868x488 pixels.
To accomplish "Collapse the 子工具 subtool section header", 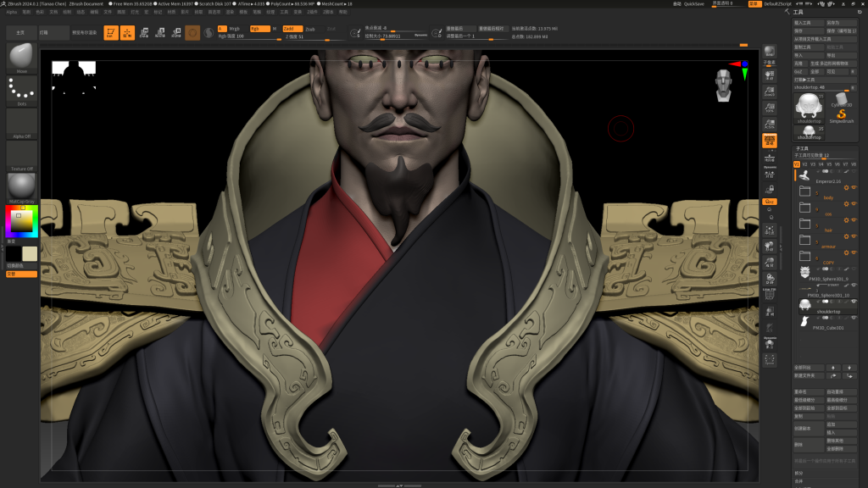I will (802, 148).
